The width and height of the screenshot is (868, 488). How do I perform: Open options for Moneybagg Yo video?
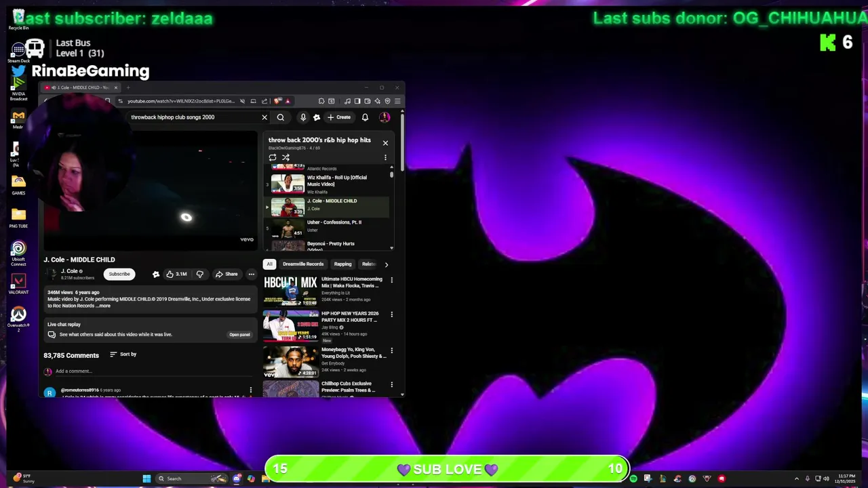tap(391, 350)
